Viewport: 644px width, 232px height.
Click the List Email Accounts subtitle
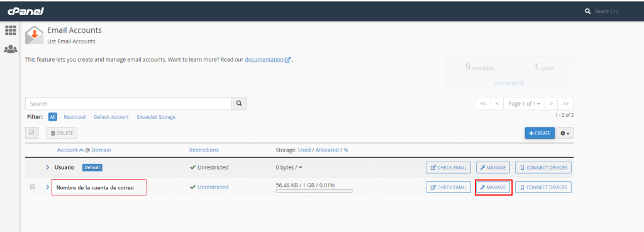point(71,41)
